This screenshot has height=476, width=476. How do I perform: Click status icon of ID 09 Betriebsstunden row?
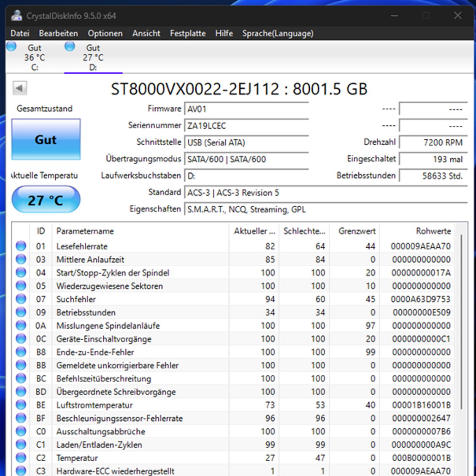click(x=21, y=312)
